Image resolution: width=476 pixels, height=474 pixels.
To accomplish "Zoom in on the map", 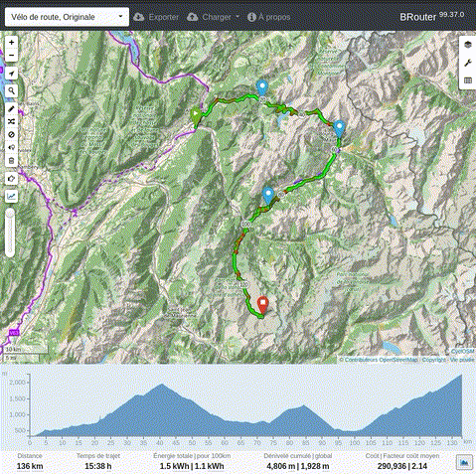I will (11, 43).
